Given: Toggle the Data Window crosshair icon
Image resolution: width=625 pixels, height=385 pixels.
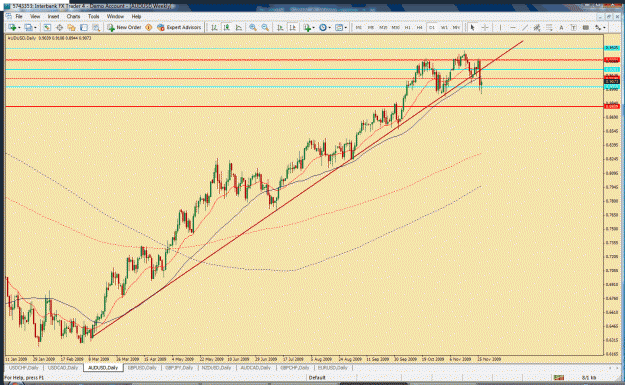Looking at the screenshot, I should 59,28.
